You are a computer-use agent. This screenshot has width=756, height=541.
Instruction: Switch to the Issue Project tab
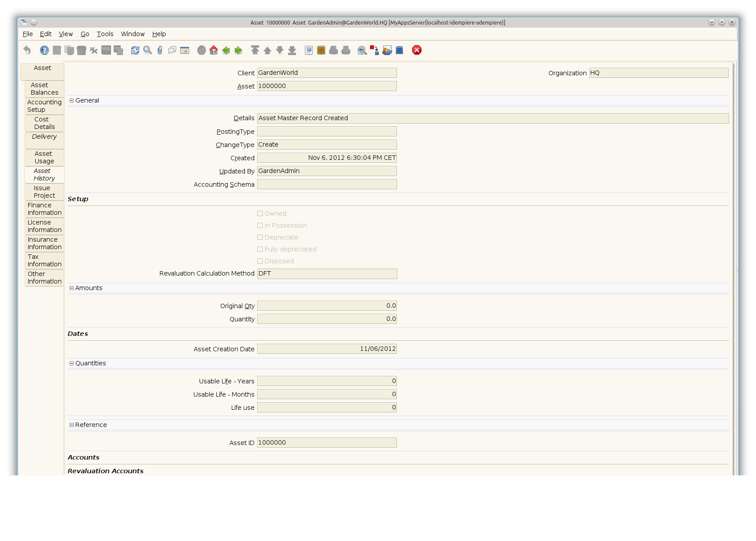(x=44, y=191)
